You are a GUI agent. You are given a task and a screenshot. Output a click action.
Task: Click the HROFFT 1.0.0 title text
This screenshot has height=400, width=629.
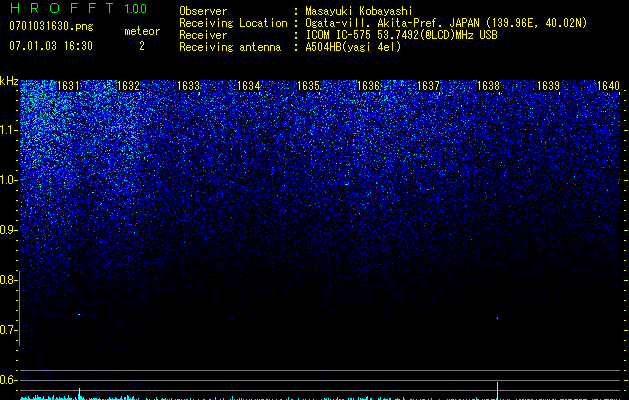click(x=78, y=8)
